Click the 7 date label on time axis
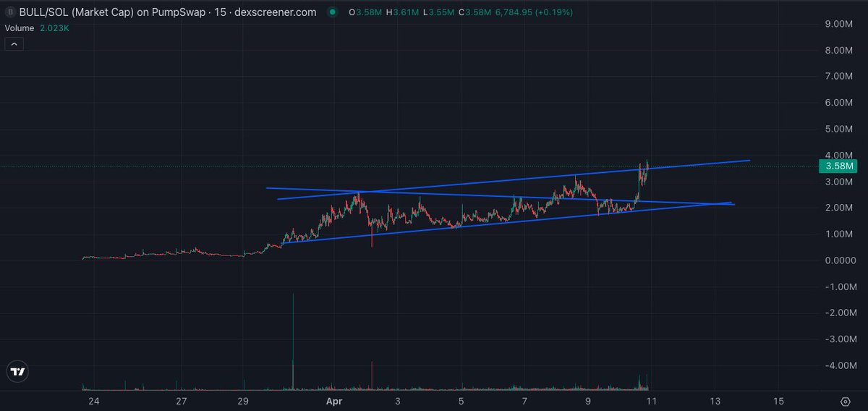This screenshot has height=411, width=868. coord(524,402)
